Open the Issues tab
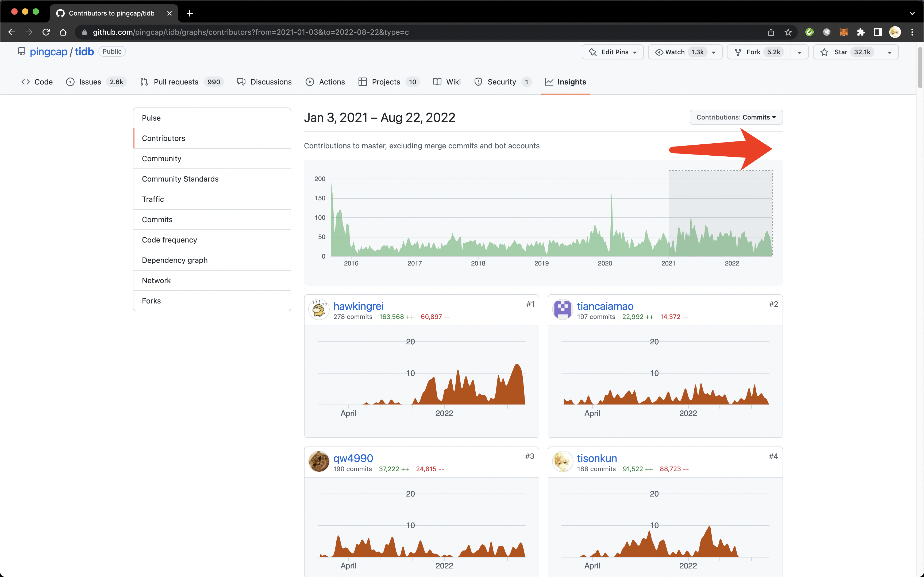 pyautogui.click(x=96, y=82)
